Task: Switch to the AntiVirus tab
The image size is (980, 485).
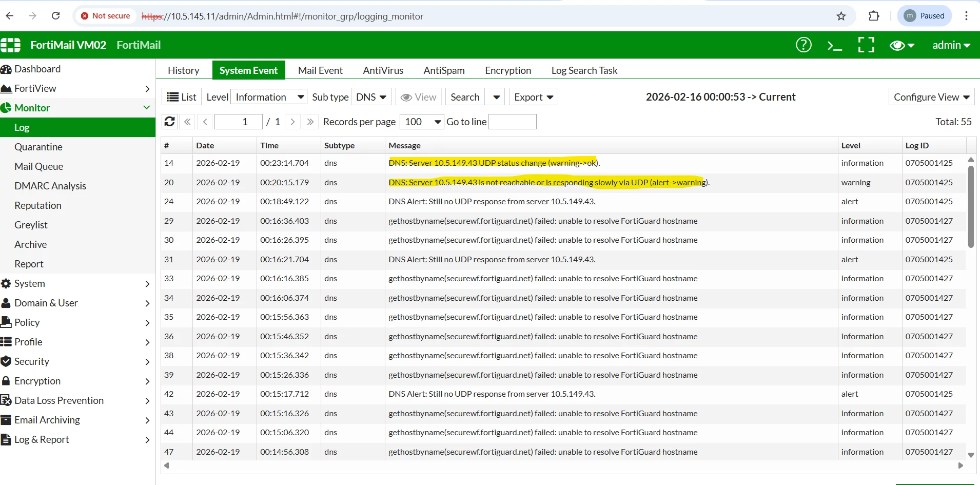Action: pyautogui.click(x=383, y=70)
